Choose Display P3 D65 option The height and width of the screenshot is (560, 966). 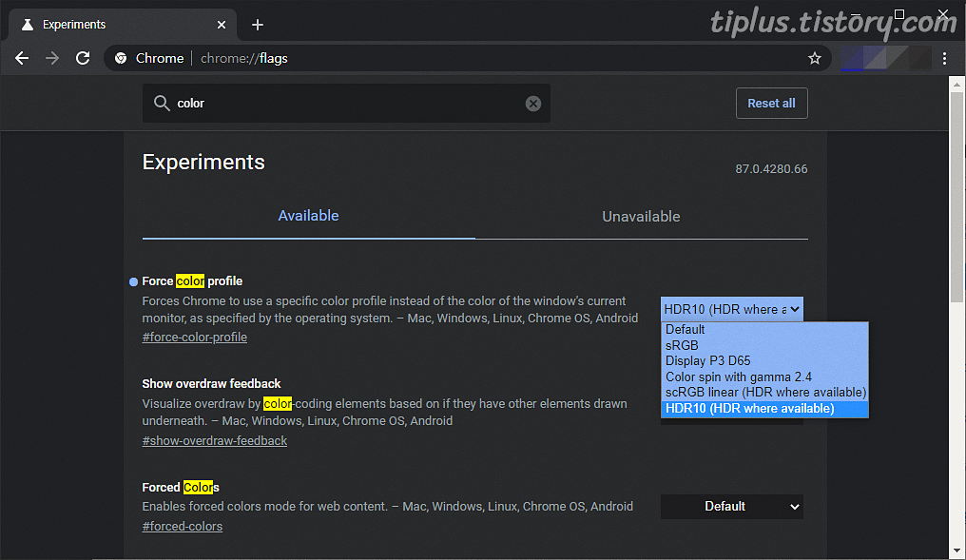764,361
